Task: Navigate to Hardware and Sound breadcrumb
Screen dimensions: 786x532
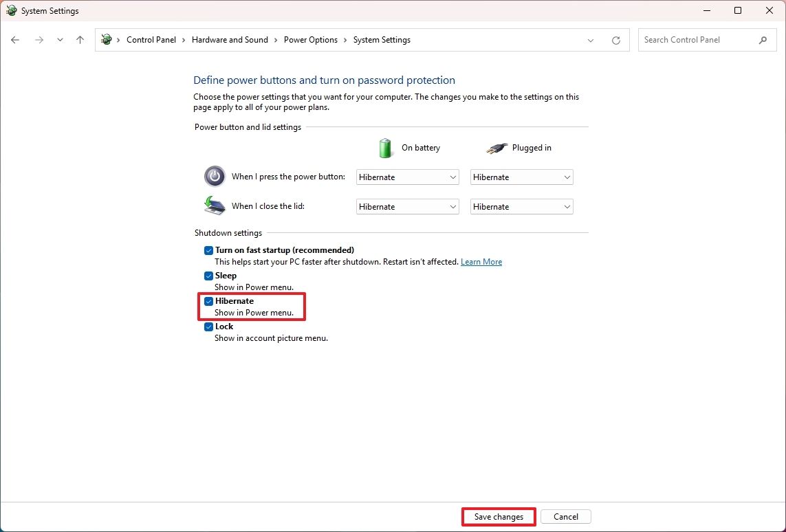Action: pyautogui.click(x=230, y=40)
